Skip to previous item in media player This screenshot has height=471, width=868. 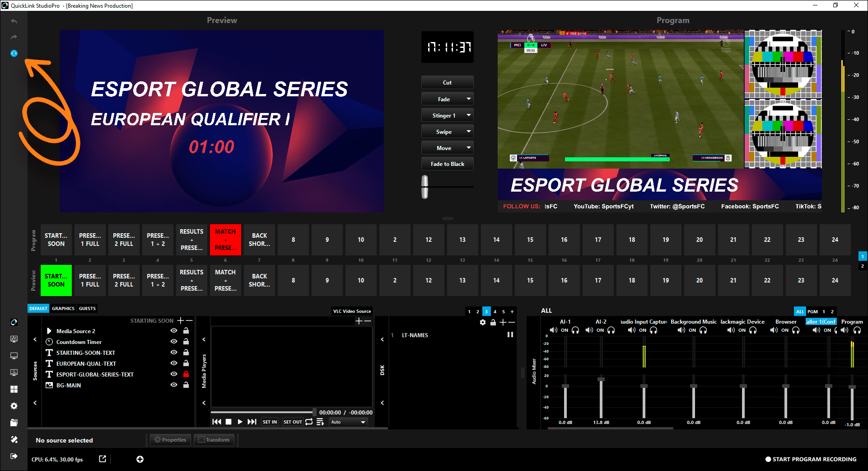tap(217, 422)
